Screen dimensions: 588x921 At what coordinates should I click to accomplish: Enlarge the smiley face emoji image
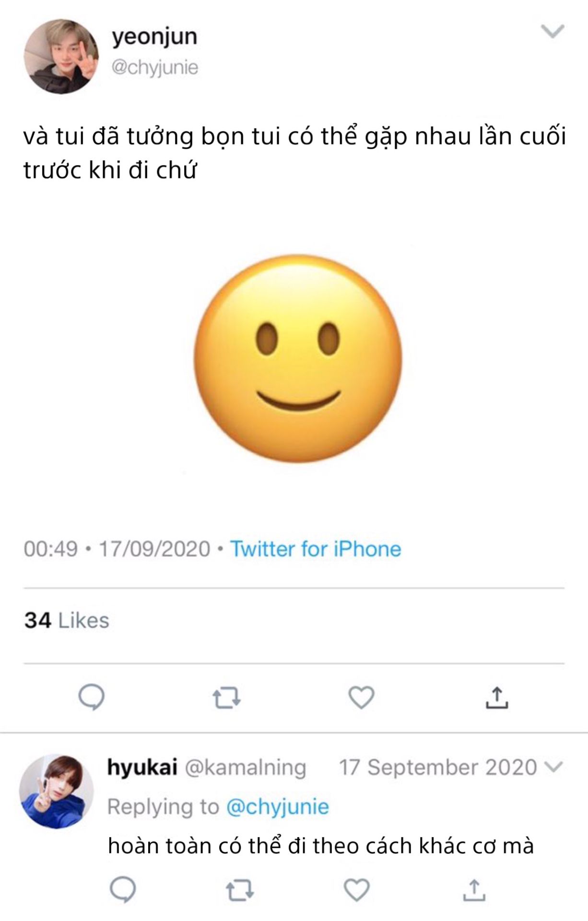298,358
